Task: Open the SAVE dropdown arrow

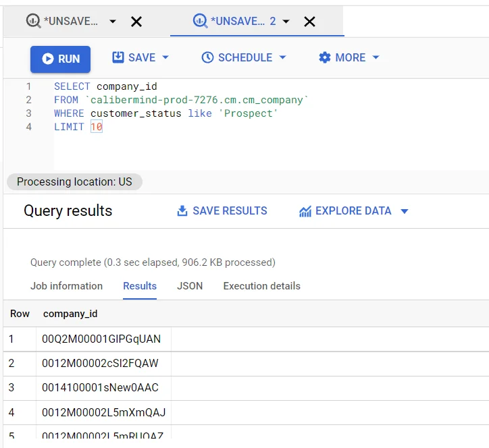Action: tap(165, 57)
